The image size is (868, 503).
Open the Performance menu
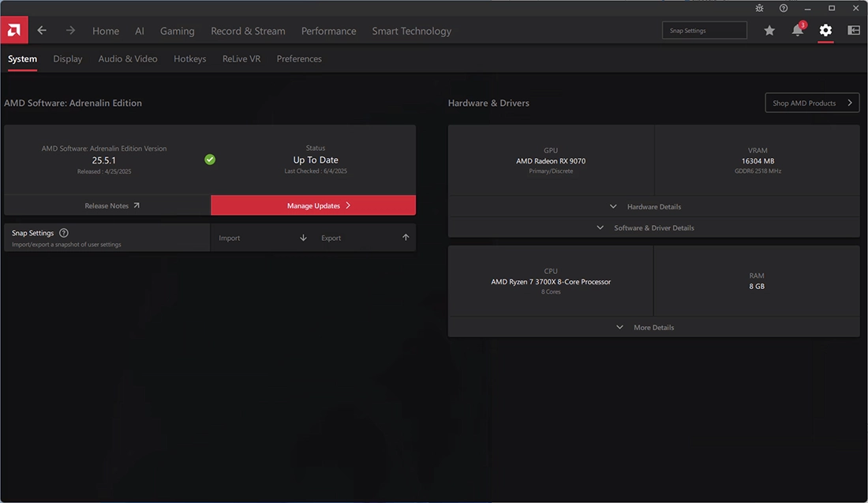click(x=328, y=31)
